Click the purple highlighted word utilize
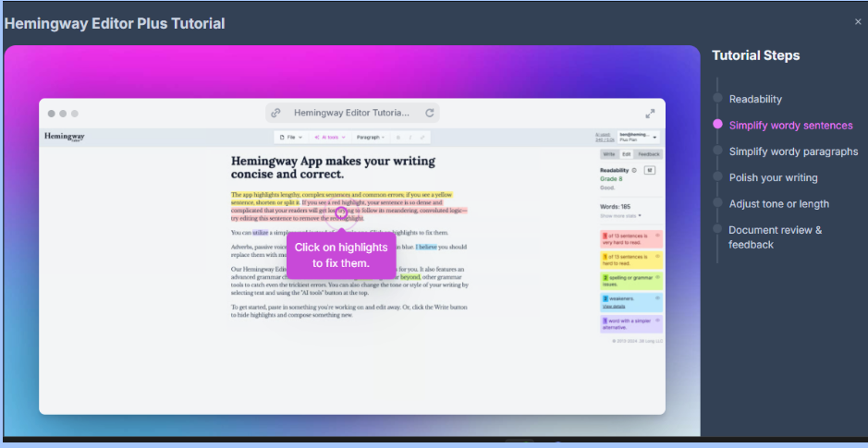Viewport: 868px width, 448px height. coord(260,233)
